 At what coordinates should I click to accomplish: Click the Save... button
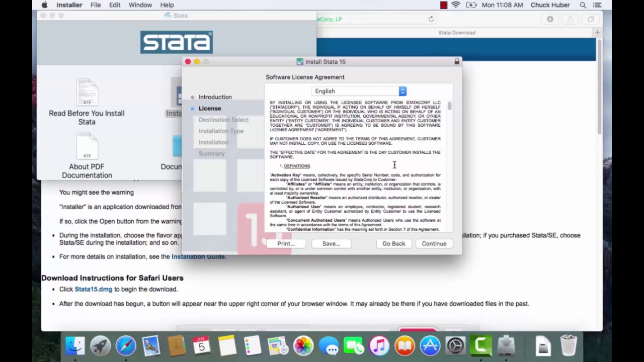331,243
